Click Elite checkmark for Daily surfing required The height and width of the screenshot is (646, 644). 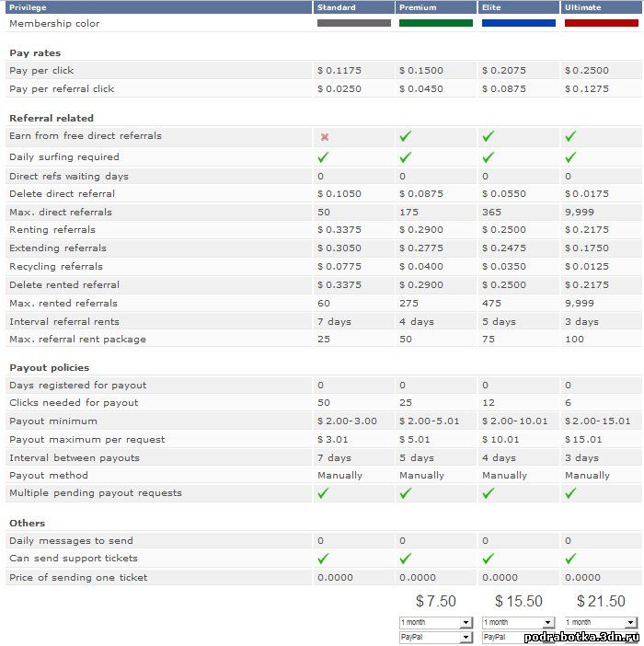pos(489,157)
